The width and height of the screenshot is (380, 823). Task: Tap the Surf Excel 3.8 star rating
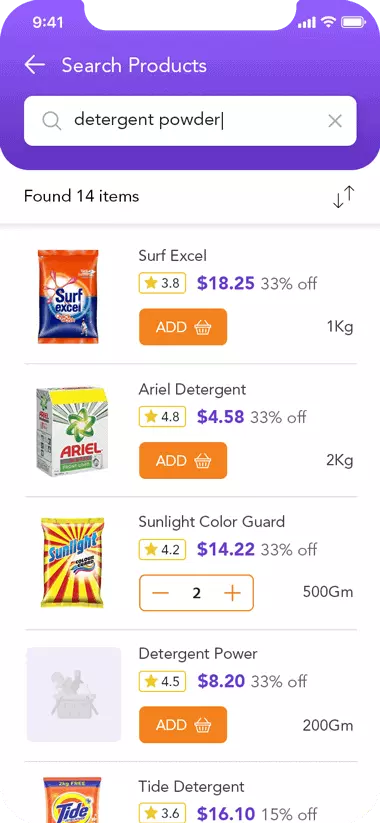[x=162, y=283]
